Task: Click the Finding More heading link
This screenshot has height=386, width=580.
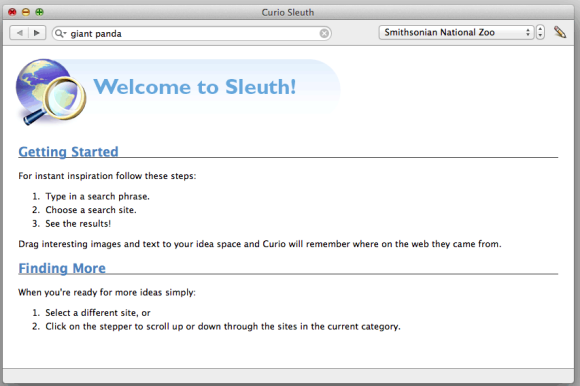Action: pos(62,268)
